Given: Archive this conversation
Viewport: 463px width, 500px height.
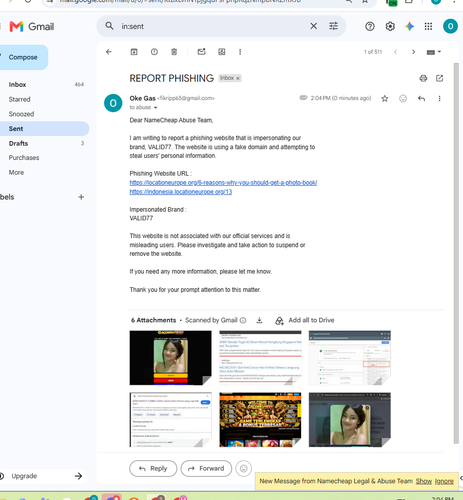Looking at the screenshot, I should point(134,52).
